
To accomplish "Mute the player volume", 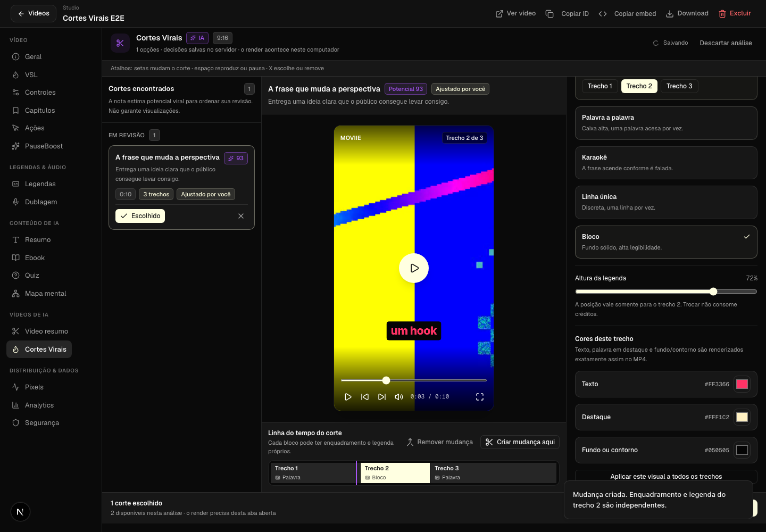I will (399, 397).
